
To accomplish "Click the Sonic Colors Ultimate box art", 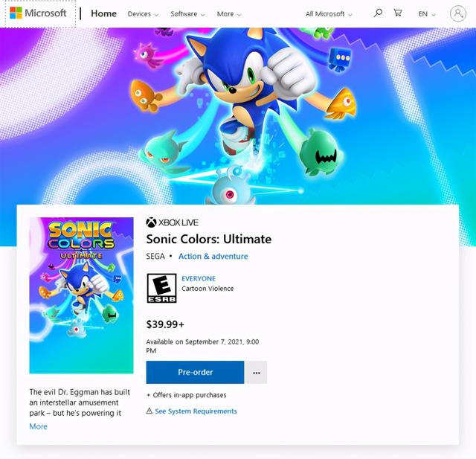I will 82,295.
